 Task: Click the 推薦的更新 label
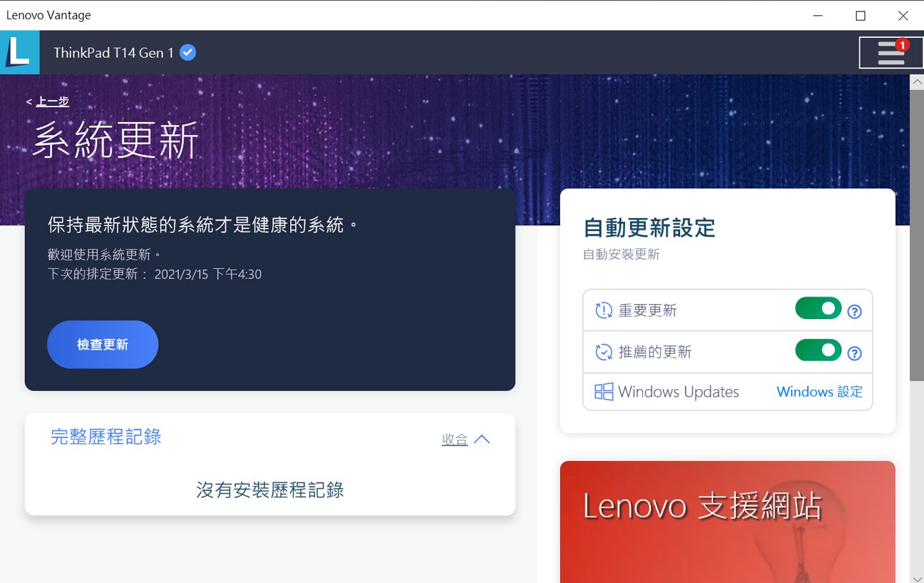(x=655, y=352)
